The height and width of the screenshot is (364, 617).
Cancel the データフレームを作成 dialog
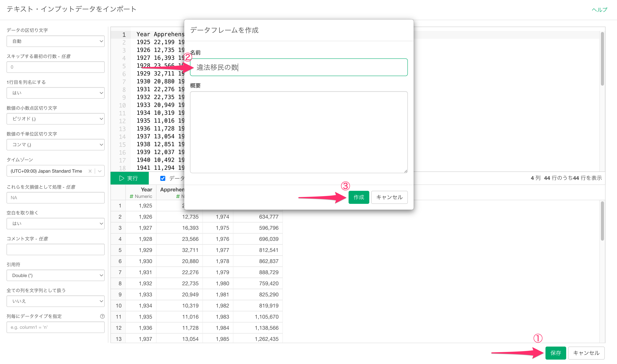pyautogui.click(x=389, y=197)
